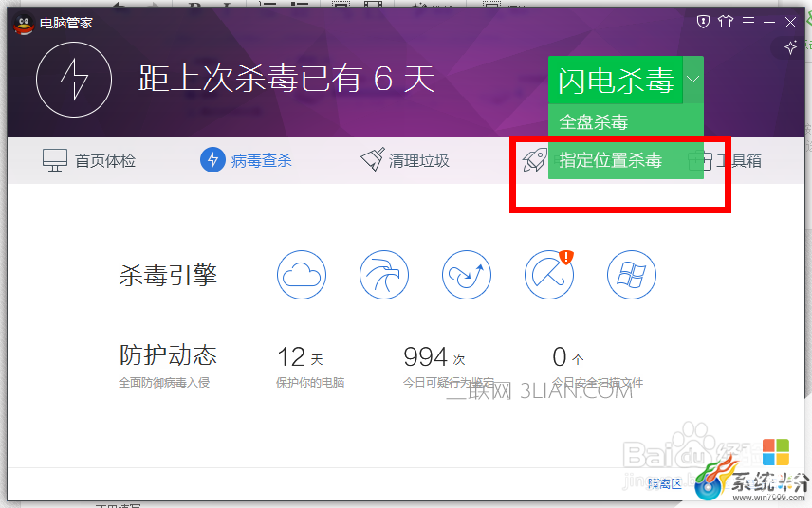
Task: Click the eagle antivirus engine icon
Action: pyautogui.click(x=384, y=275)
